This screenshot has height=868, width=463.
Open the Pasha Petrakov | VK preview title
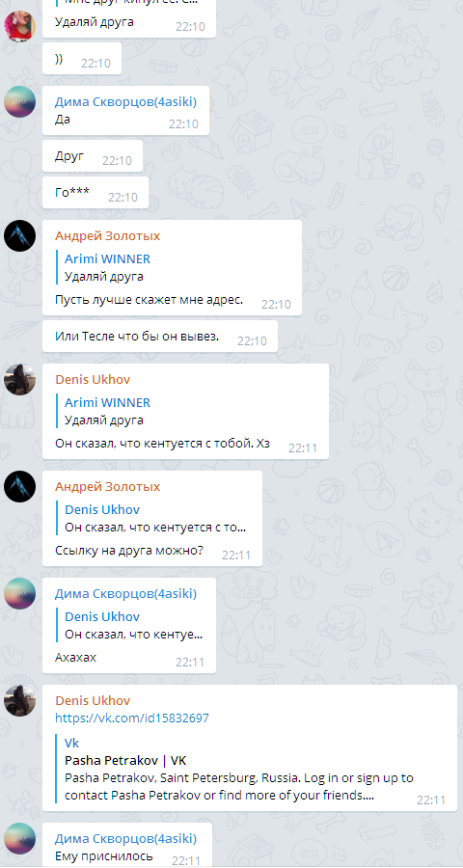pos(125,760)
